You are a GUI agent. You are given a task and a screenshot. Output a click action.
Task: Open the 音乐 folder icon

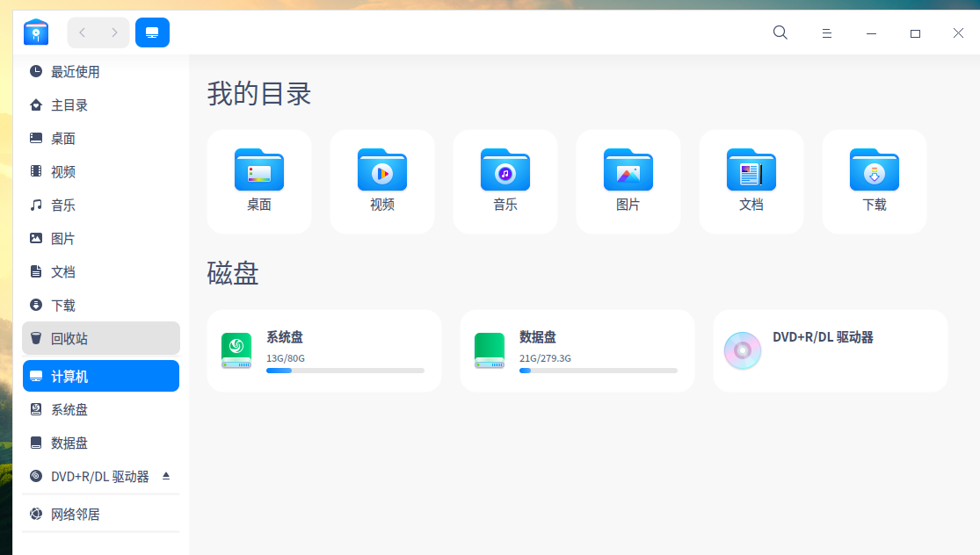[x=505, y=171]
